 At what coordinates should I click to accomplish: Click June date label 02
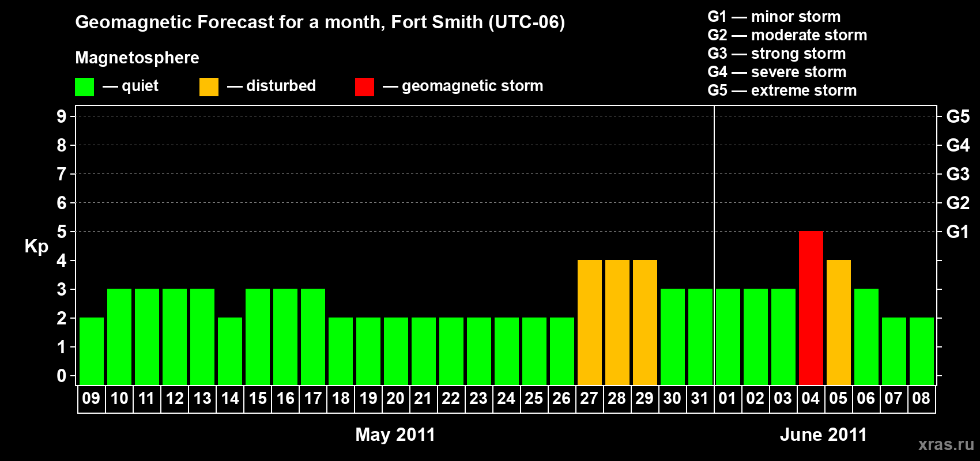click(x=756, y=398)
